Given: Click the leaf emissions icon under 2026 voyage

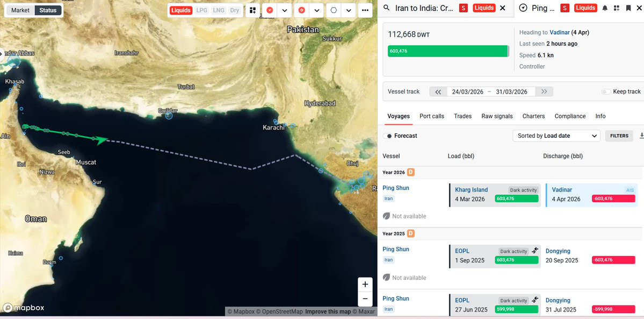Looking at the screenshot, I should tap(386, 216).
